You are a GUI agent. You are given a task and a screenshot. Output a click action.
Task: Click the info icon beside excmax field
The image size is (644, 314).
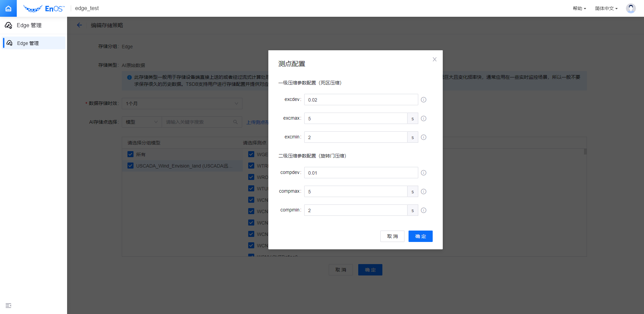424,119
